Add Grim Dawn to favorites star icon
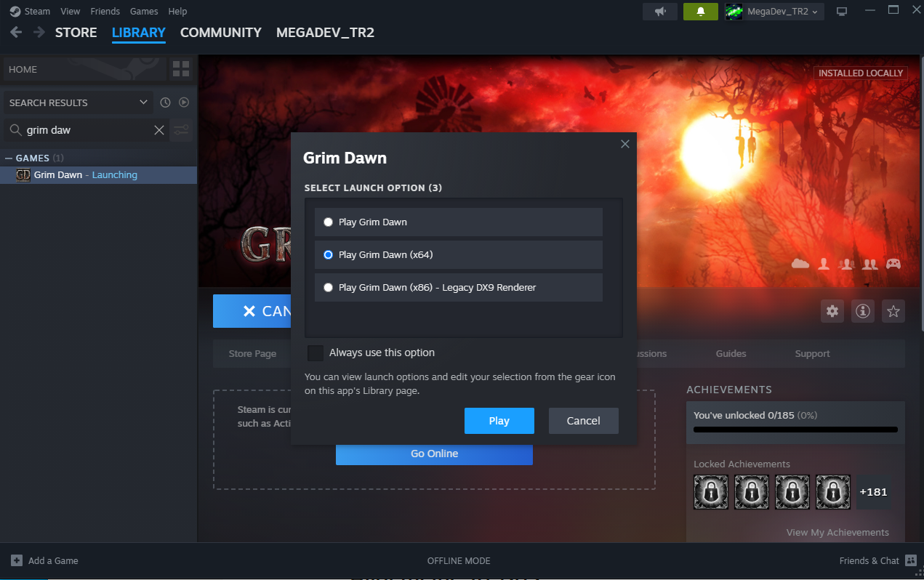This screenshot has height=580, width=924. click(x=893, y=311)
